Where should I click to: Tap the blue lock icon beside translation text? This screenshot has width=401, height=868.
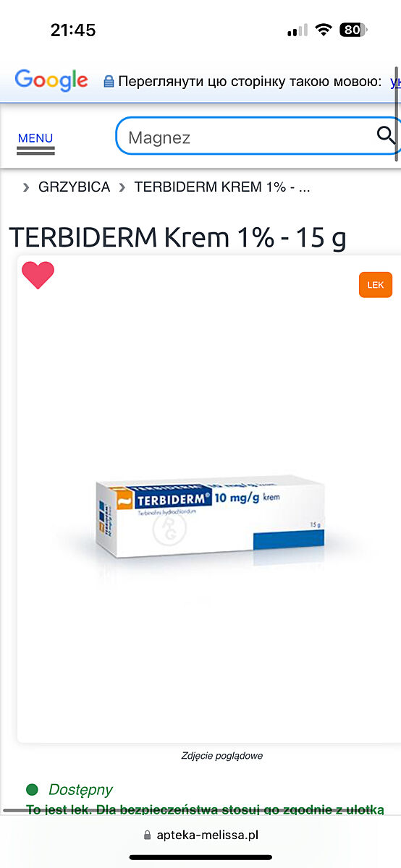point(109,82)
